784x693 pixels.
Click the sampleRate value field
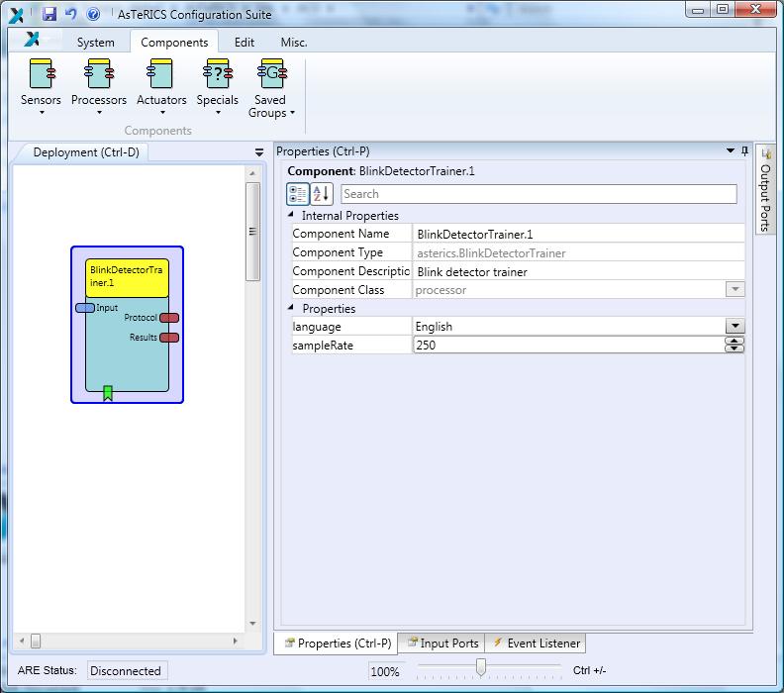[x=568, y=345]
